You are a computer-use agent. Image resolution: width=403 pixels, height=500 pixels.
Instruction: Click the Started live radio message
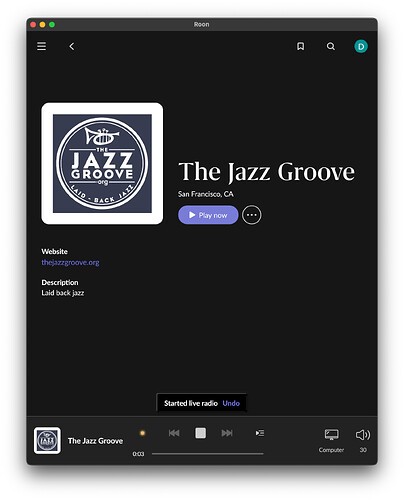(191, 403)
